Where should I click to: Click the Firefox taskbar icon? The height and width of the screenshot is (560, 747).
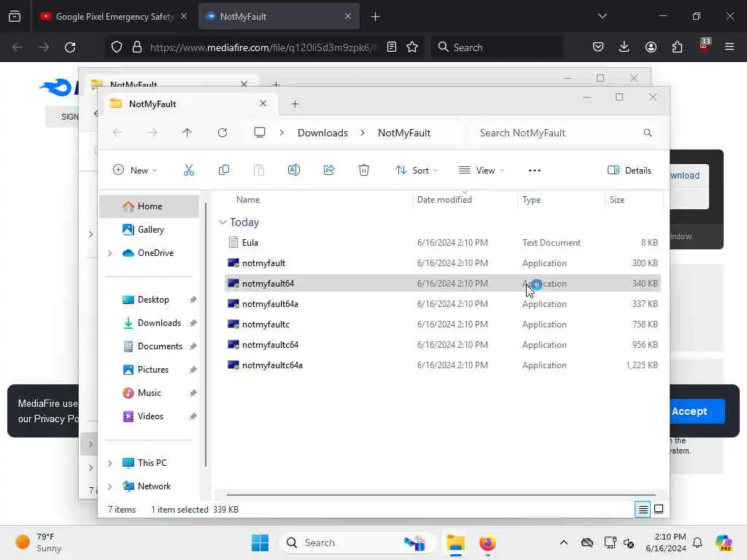coord(487,542)
